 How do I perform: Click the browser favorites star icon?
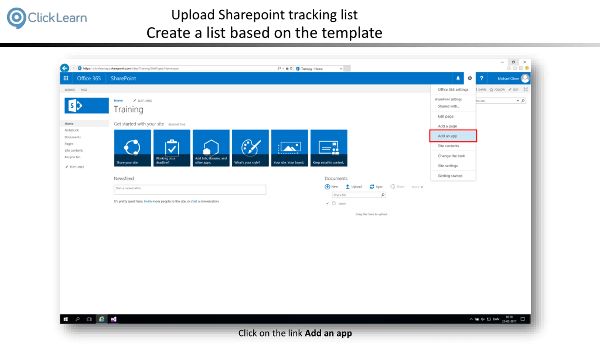coord(515,68)
